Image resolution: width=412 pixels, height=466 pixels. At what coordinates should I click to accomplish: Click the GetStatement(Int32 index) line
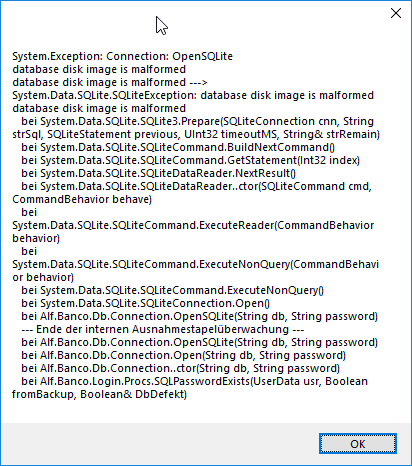coord(191,160)
